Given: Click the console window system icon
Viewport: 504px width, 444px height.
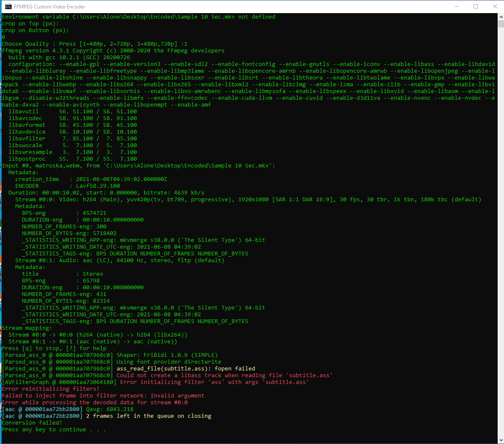Looking at the screenshot, I should [x=8, y=6].
